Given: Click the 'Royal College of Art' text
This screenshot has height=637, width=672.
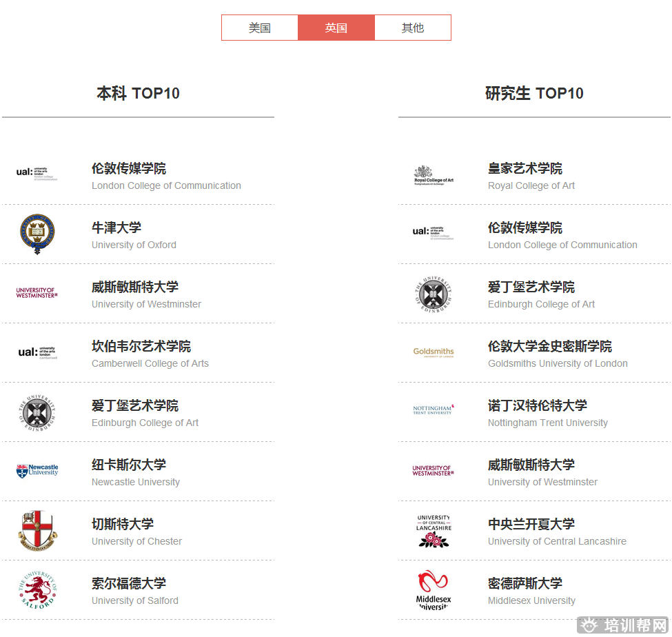Looking at the screenshot, I should pyautogui.click(x=531, y=185).
